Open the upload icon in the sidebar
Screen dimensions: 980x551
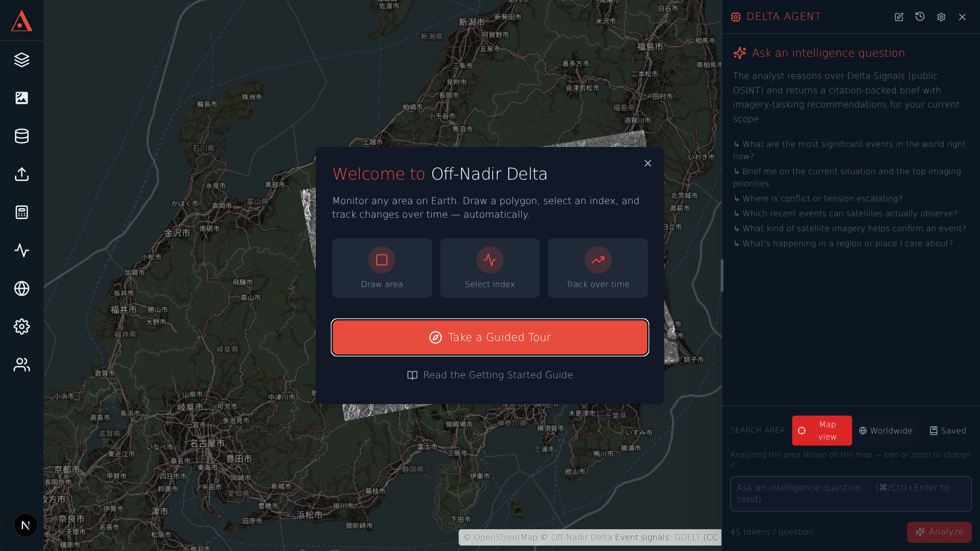tap(22, 174)
